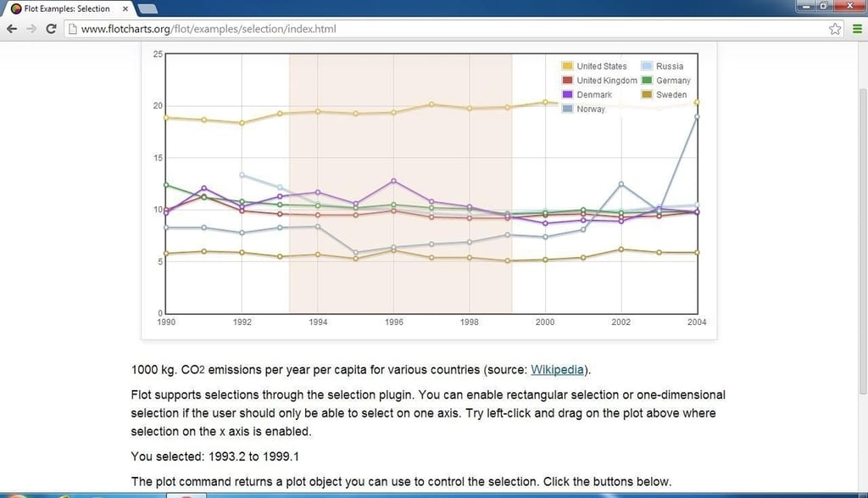Click the Russia legend color swatch

point(647,66)
